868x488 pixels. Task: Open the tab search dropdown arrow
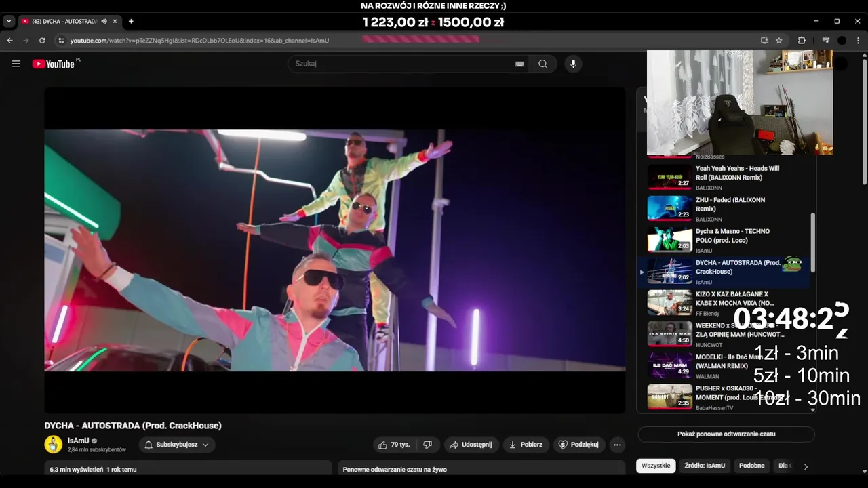[9, 22]
